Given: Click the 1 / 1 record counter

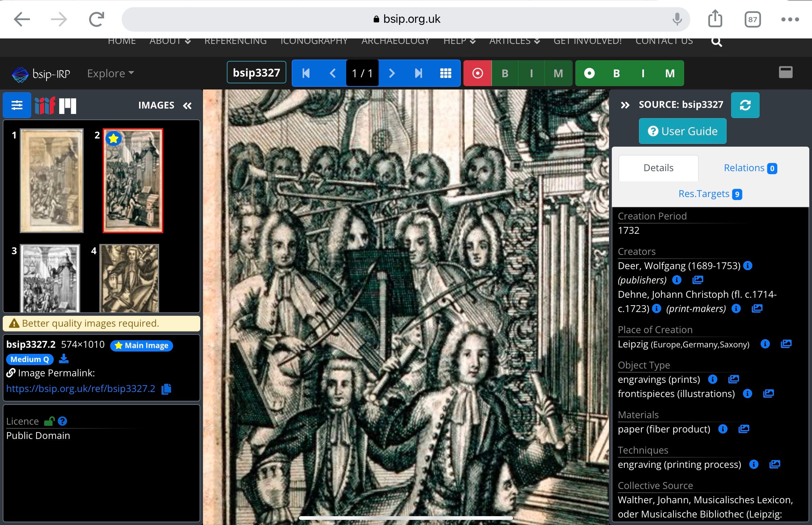Looking at the screenshot, I should pos(362,73).
